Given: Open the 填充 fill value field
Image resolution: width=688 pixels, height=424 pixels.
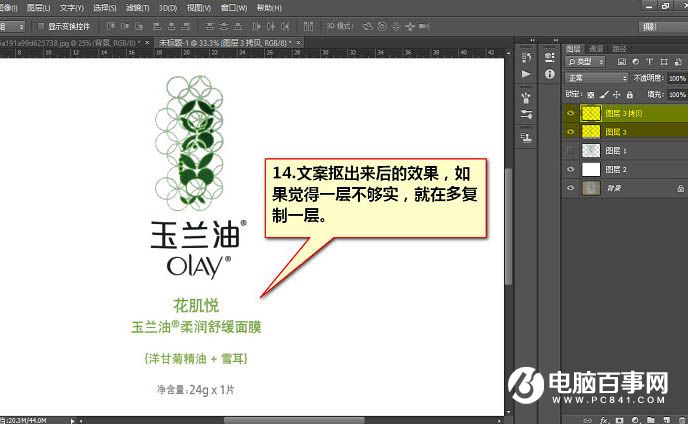Looking at the screenshot, I should point(677,94).
